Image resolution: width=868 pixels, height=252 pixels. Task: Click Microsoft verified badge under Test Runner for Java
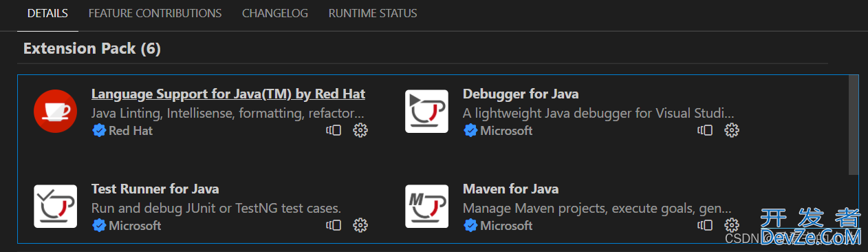(x=99, y=225)
